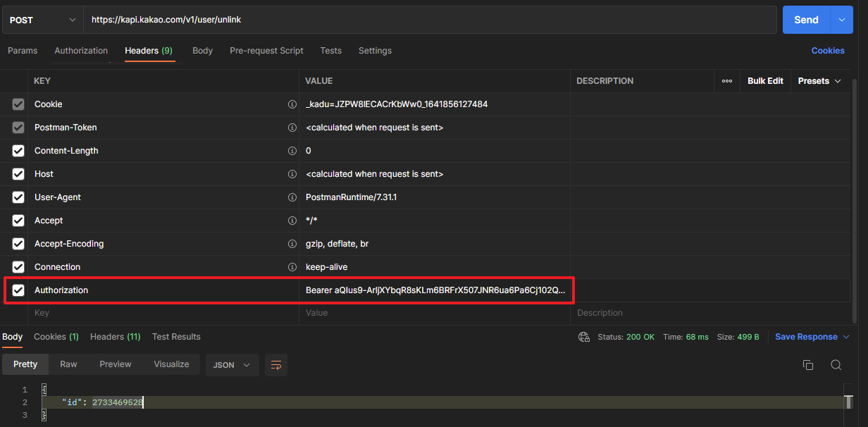Toggle the Postman-Token header checkbox
Image resolution: width=868 pixels, height=427 pixels.
[18, 128]
